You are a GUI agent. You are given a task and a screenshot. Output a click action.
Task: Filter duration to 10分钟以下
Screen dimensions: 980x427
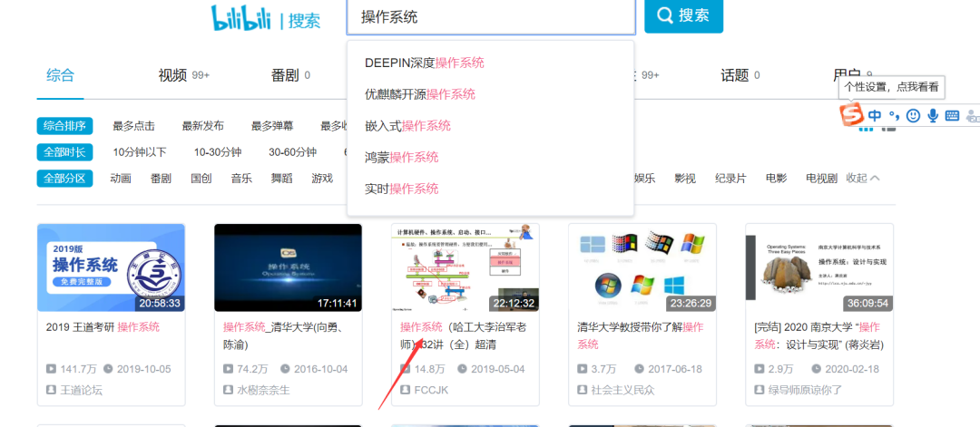coord(140,152)
